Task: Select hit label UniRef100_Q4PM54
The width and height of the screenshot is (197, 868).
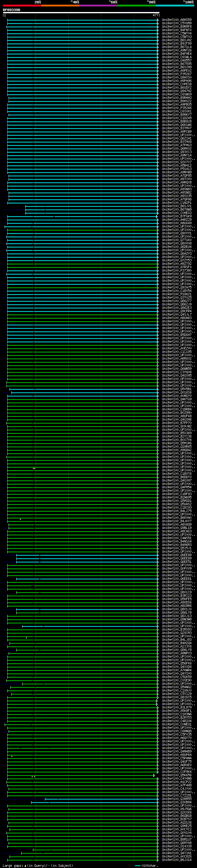Action: (x=177, y=487)
